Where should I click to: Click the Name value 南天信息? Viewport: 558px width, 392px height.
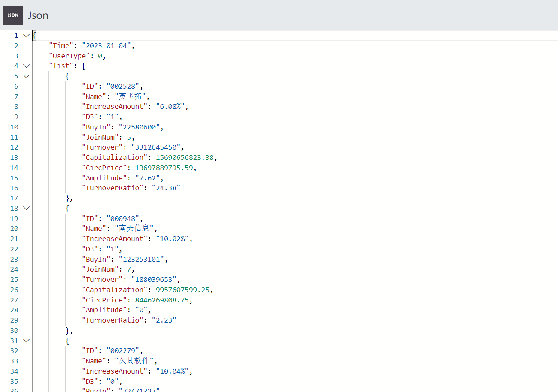[x=134, y=228]
